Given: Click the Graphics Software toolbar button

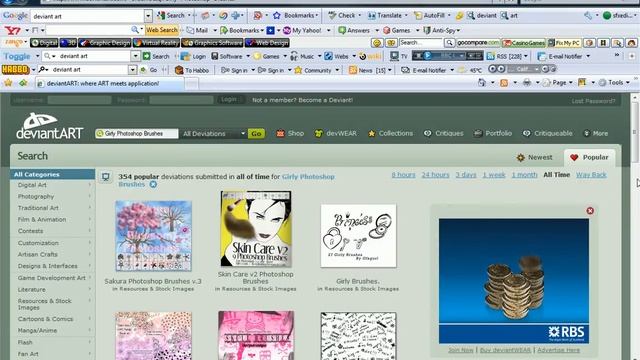Looking at the screenshot, I should (212, 42).
